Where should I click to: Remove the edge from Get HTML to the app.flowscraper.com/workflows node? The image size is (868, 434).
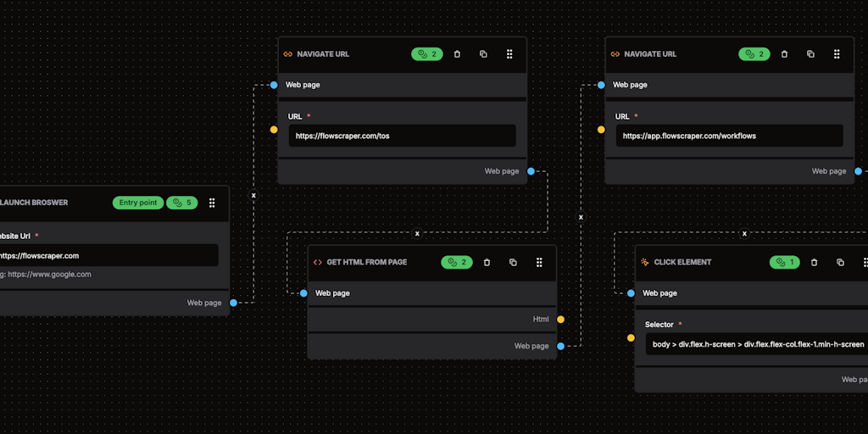point(581,218)
